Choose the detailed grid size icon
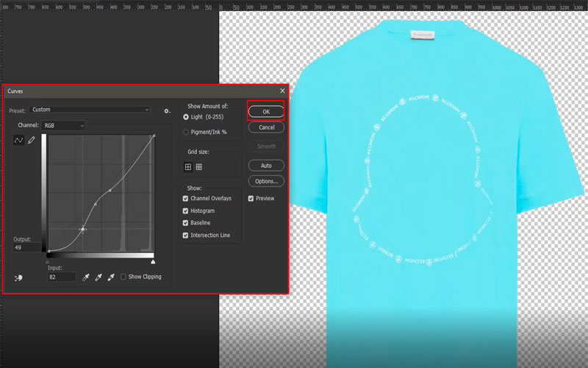Image resolution: width=588 pixels, height=368 pixels. tap(199, 167)
